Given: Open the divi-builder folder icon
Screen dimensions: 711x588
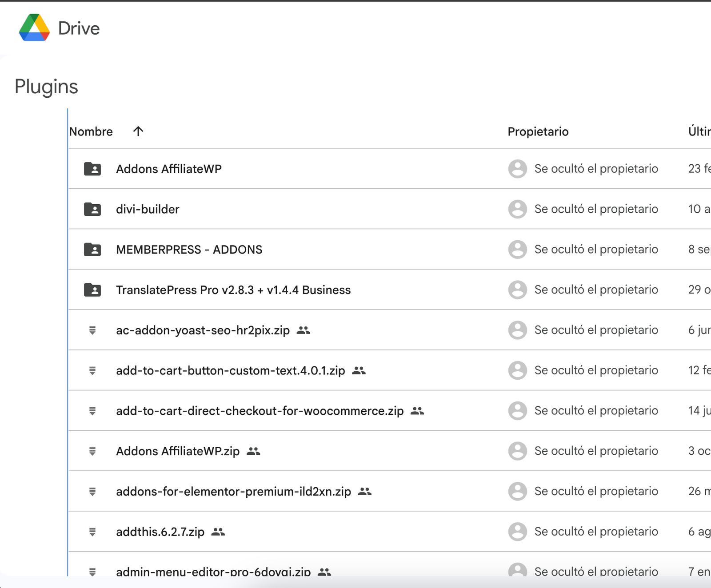Looking at the screenshot, I should click(x=92, y=209).
